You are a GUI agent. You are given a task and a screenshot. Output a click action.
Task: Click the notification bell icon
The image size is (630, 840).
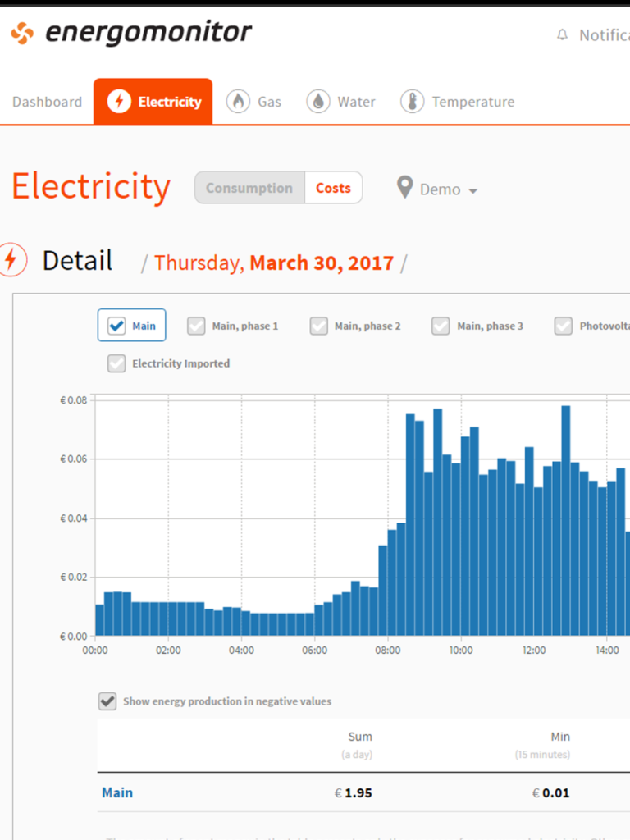click(x=562, y=35)
